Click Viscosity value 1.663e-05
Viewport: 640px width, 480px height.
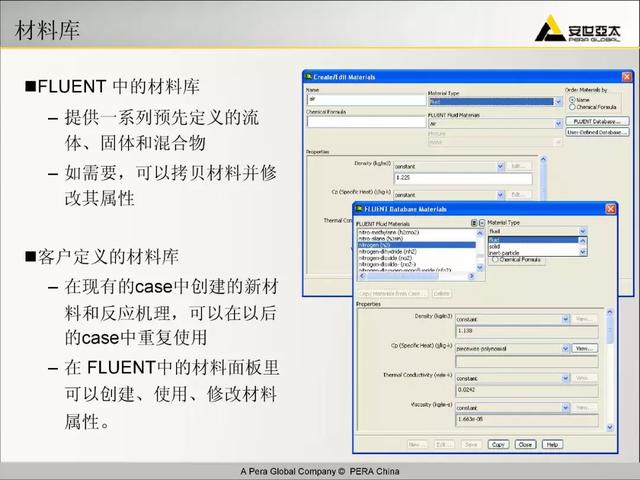pos(527,420)
